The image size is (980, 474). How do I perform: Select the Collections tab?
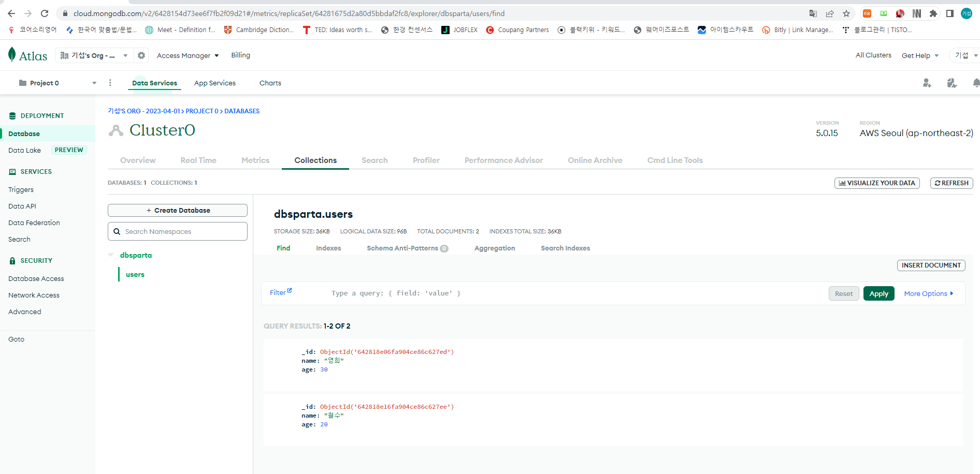pos(315,160)
